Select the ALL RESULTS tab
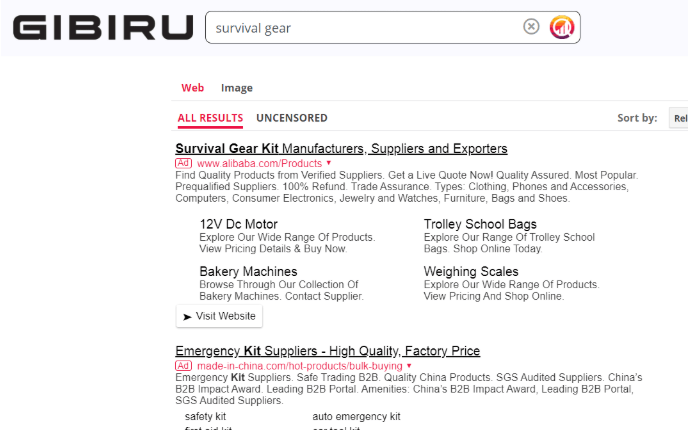This screenshot has height=430, width=688. coord(210,118)
